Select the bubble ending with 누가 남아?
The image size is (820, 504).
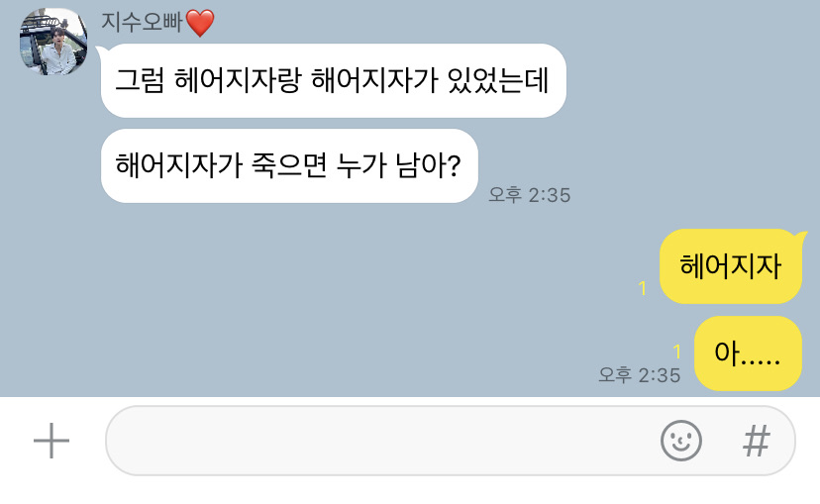[289, 165]
